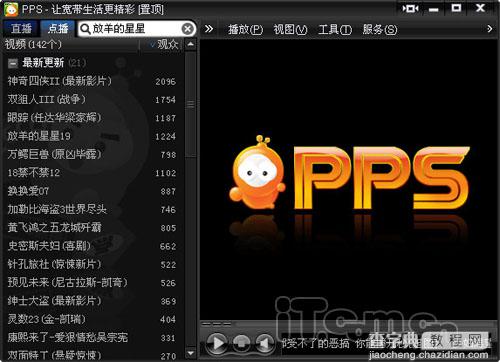The width and height of the screenshot is (500, 362).
Task: Select 黄飞鸿之五龙城歼霸 entry
Action: coord(92,228)
